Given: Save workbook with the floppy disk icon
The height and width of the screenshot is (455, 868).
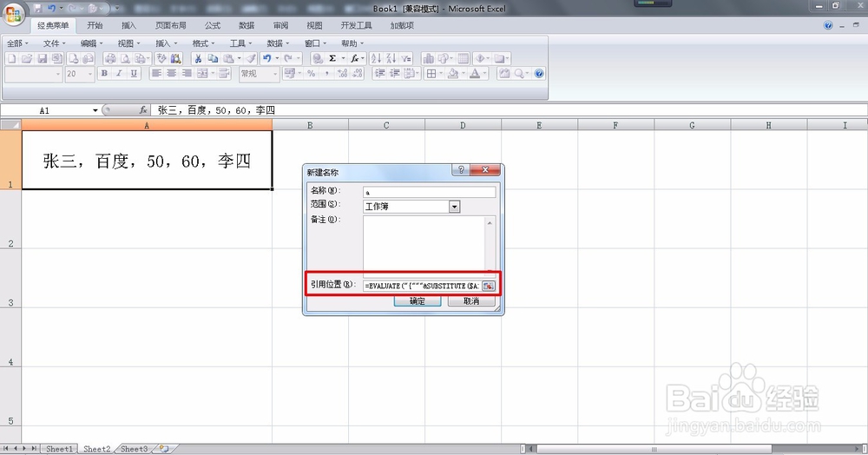Looking at the screenshot, I should (43, 58).
